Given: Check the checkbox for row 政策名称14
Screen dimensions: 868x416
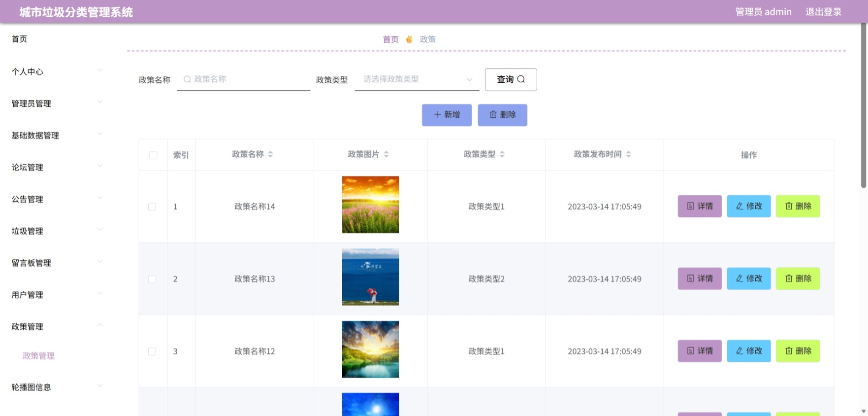Looking at the screenshot, I should [x=152, y=207].
